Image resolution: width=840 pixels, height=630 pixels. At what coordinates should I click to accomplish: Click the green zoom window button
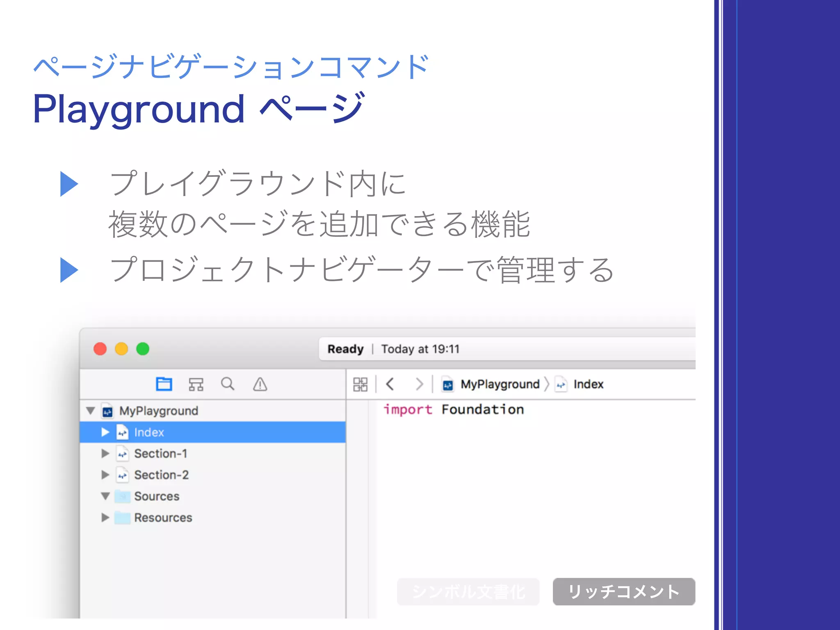[x=143, y=349]
